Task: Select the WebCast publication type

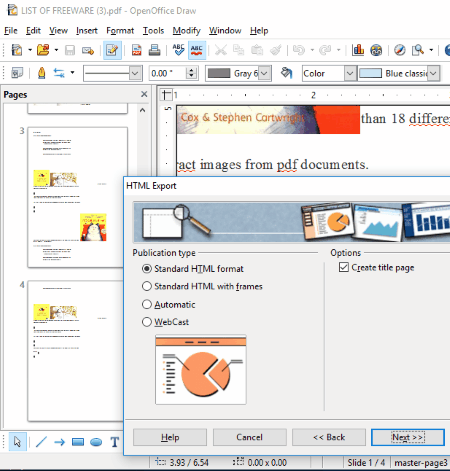Action: pos(147,322)
